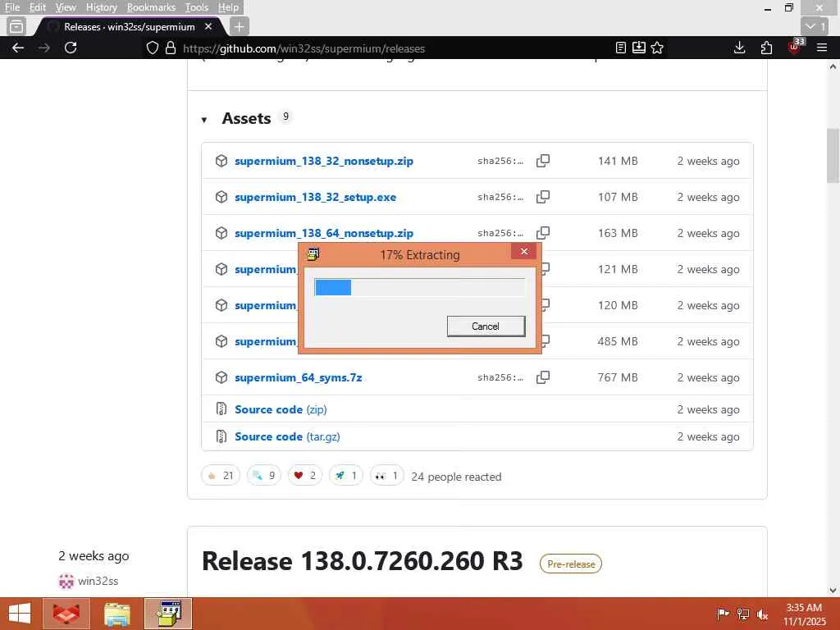Click the zip file icon beside Source code (zip)

(x=221, y=409)
